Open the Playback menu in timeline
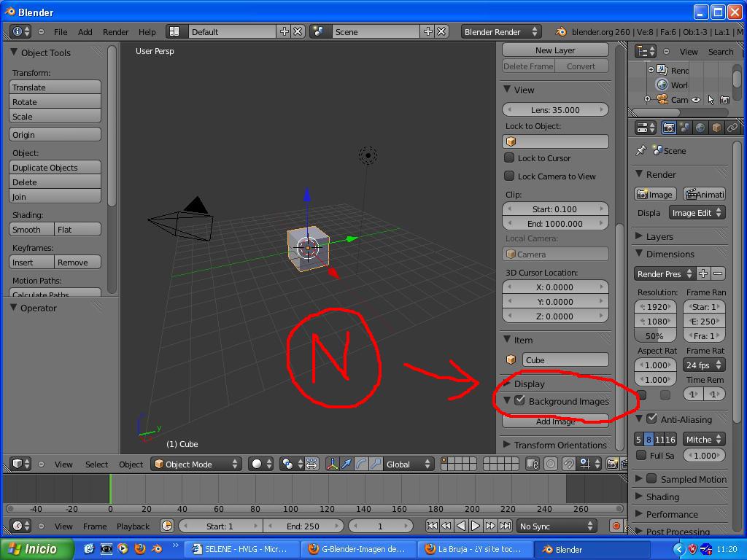Screen dimensions: 747x560 pyautogui.click(x=133, y=526)
